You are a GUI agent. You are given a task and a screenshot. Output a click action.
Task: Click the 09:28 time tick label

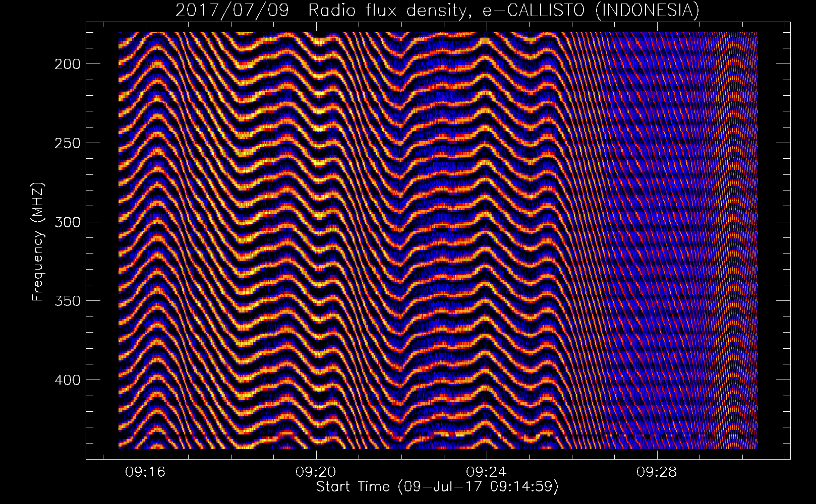point(657,472)
